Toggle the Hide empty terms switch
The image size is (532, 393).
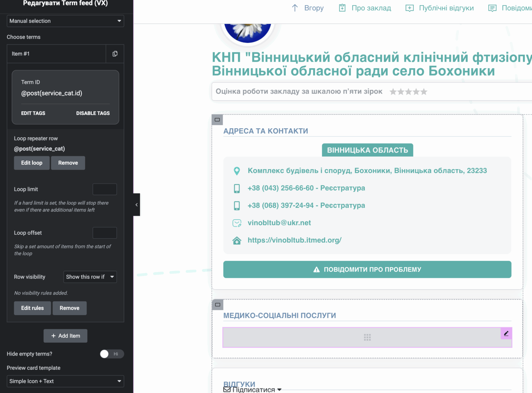point(111,354)
